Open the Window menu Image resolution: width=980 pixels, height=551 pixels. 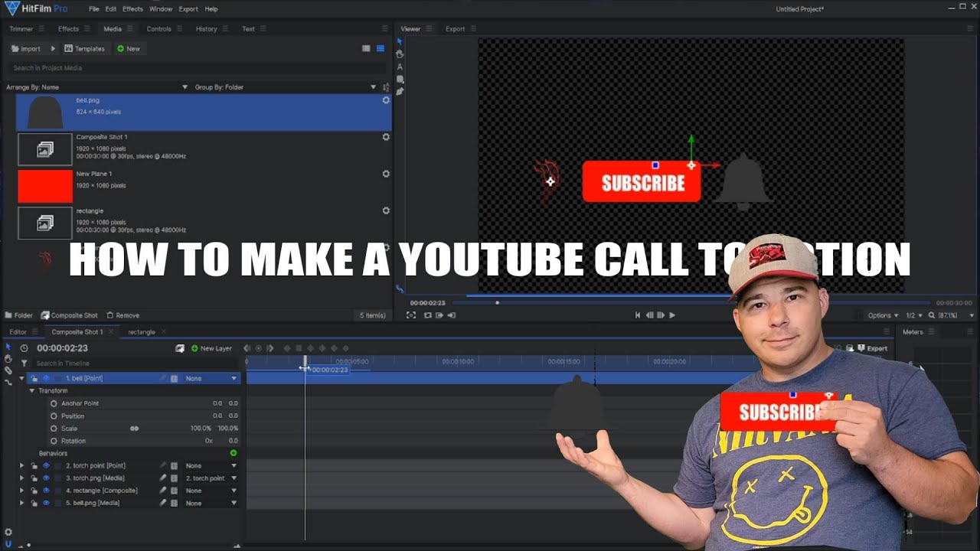tap(161, 9)
